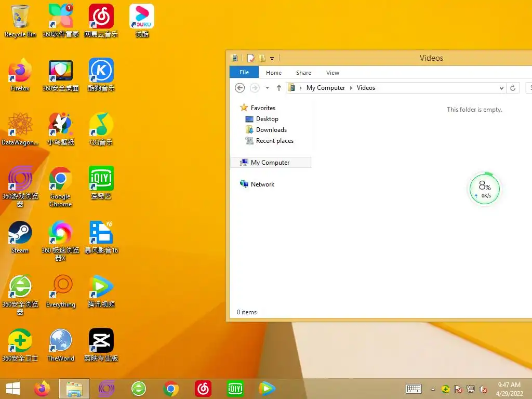
Task: Open the Recycle Bin desktop icon
Action: [20, 20]
